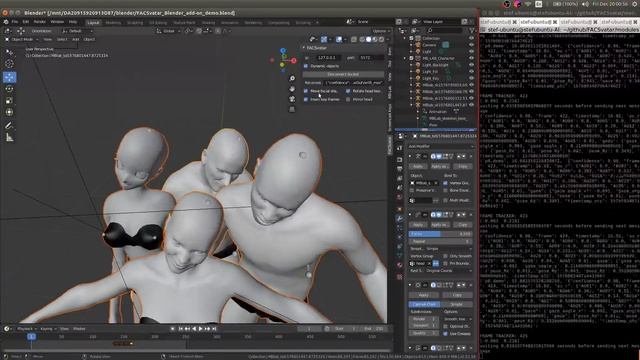Toggle the Use Creases checkbox
This screenshot has height=360, width=640.
445,333
